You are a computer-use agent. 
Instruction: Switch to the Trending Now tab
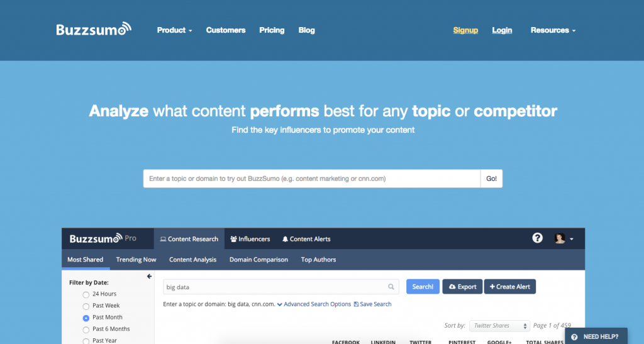[136, 260]
